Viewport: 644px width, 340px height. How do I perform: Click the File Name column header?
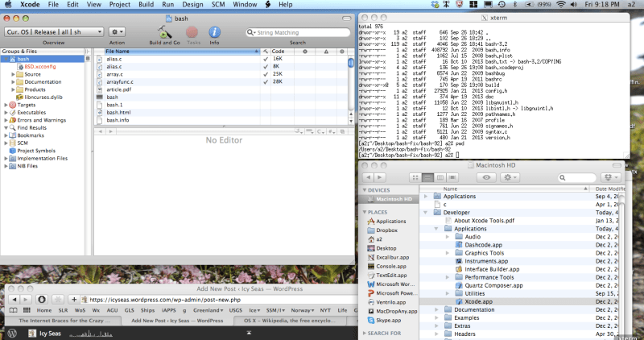pyautogui.click(x=177, y=52)
